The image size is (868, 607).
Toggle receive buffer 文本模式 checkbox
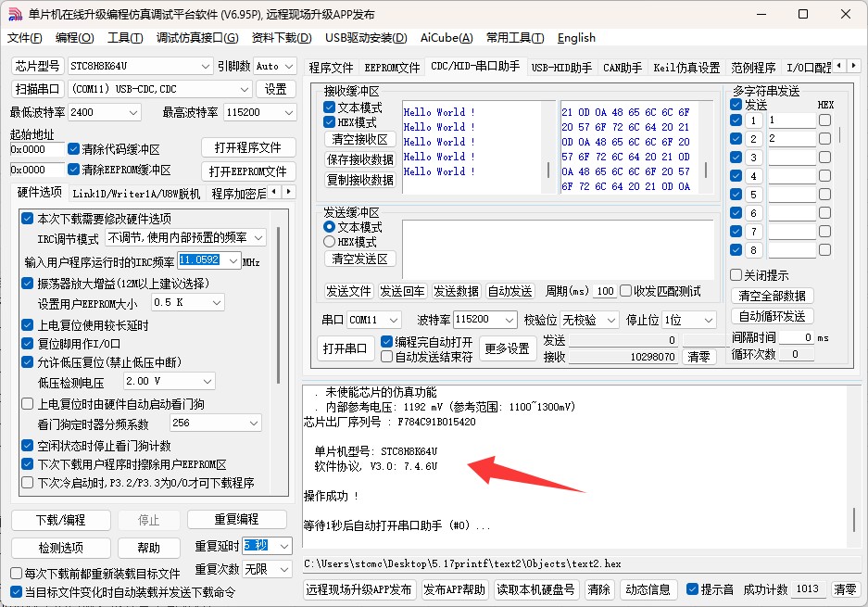point(330,107)
